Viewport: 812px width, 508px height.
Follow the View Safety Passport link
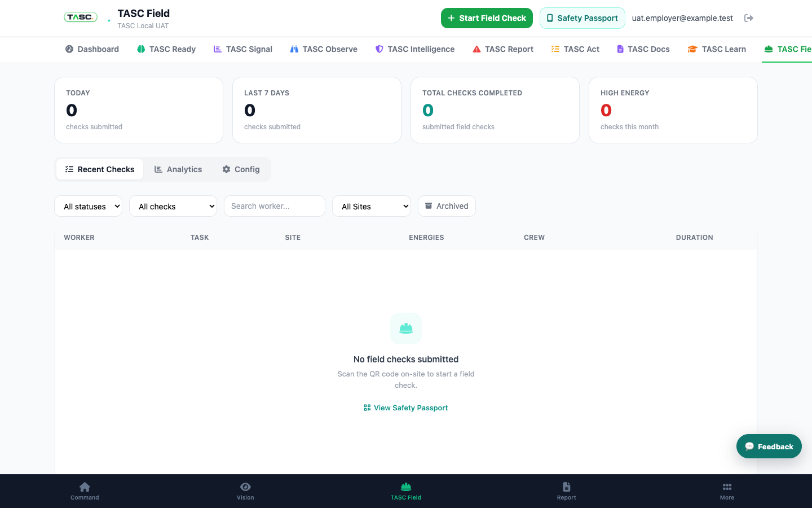pyautogui.click(x=406, y=408)
